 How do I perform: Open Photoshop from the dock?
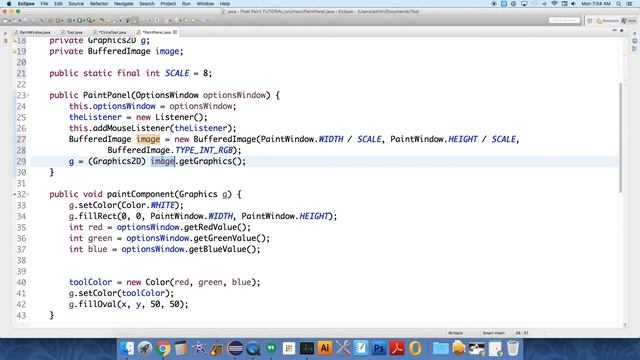379,348
